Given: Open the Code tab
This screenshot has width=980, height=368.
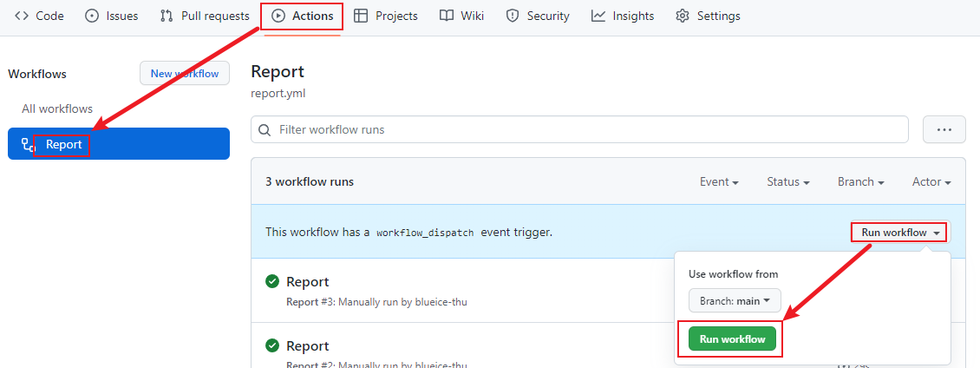Looking at the screenshot, I should tap(39, 16).
